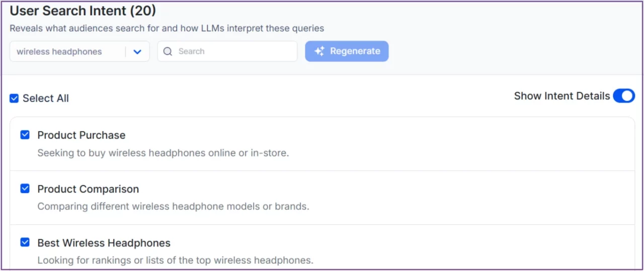The image size is (644, 271).
Task: Click the Product Purchase intent title
Action: click(x=82, y=135)
